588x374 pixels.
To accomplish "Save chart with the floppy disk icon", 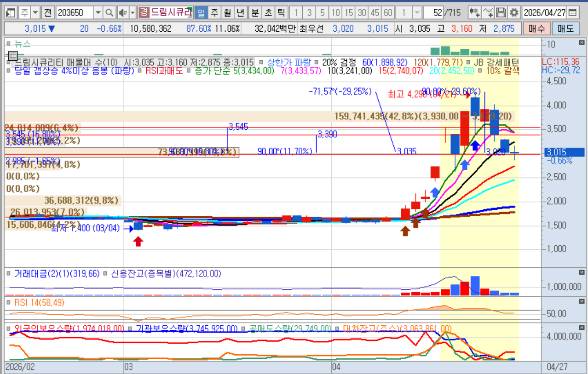I will [502, 12].
